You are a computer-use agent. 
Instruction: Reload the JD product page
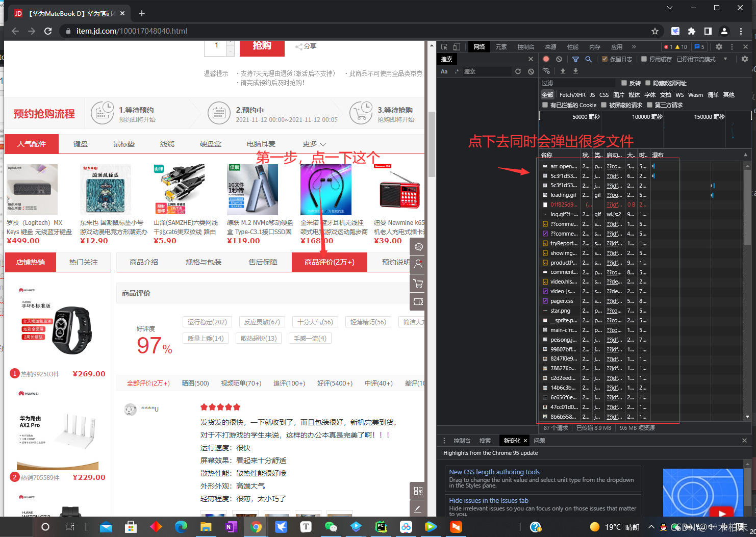(48, 31)
